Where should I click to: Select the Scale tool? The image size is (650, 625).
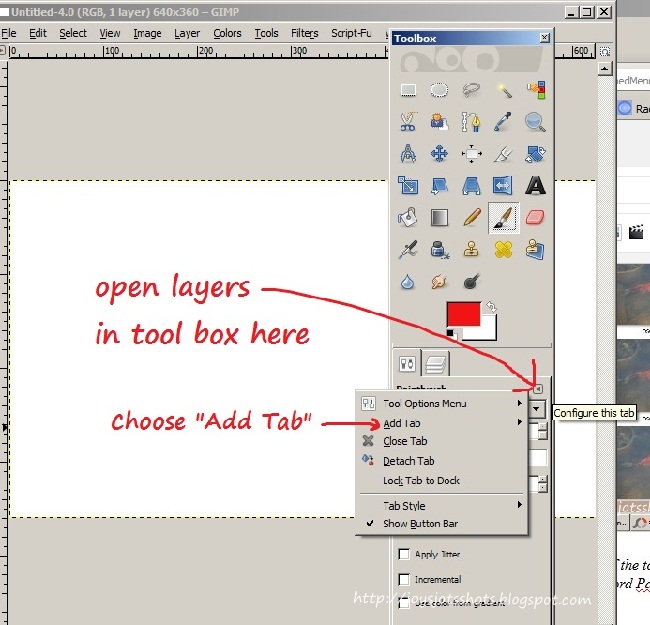[408, 185]
